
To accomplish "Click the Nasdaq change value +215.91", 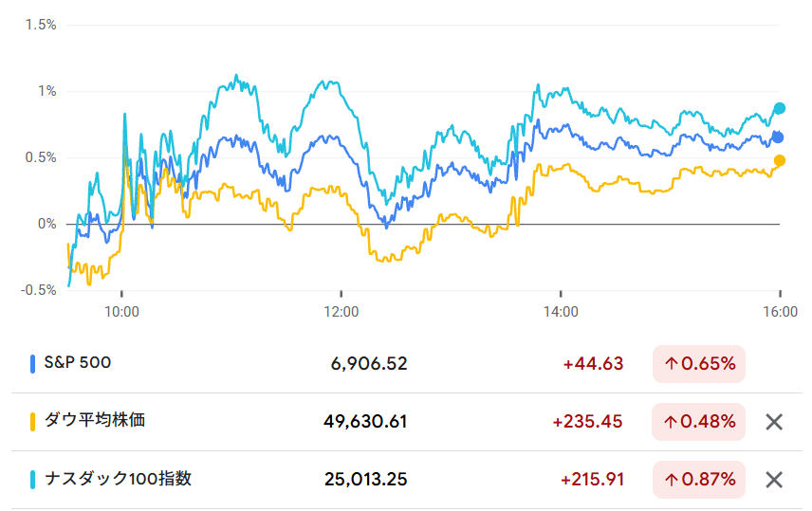I will point(592,480).
